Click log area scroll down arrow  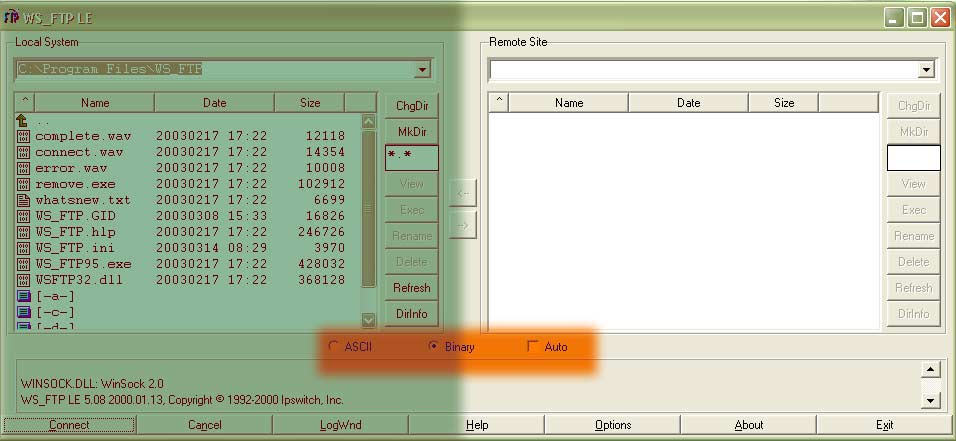pyautogui.click(x=930, y=401)
